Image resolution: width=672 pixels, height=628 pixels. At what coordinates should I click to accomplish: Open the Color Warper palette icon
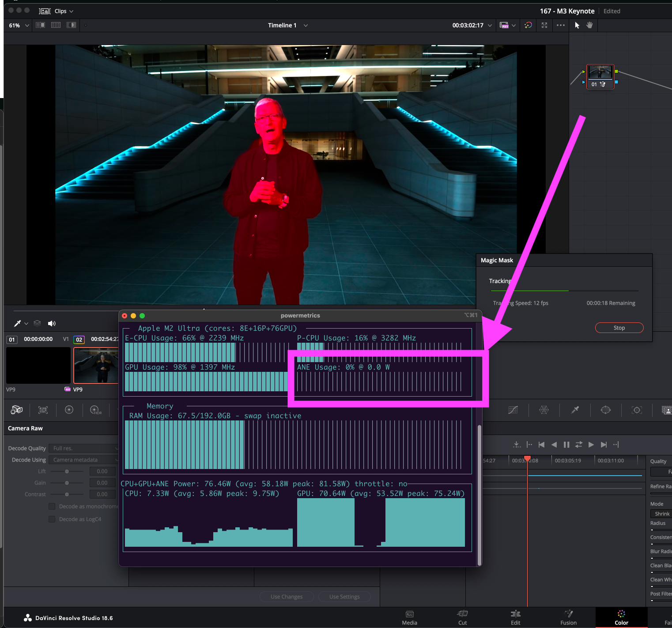(x=544, y=410)
